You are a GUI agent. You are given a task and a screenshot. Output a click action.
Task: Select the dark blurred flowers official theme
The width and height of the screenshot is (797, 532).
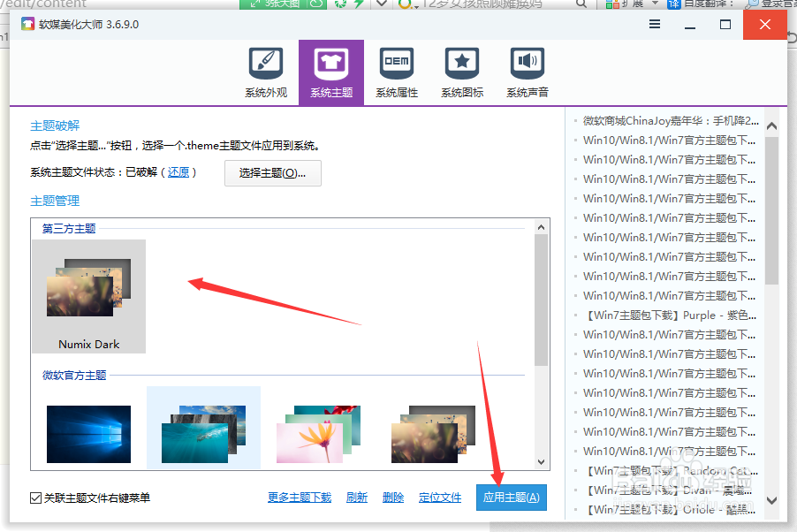433,434
